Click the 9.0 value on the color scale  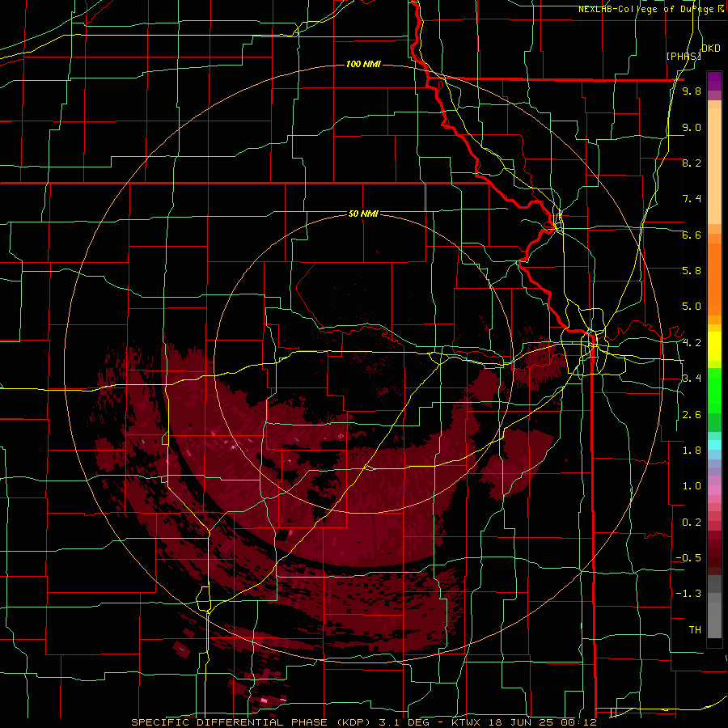coord(692,127)
